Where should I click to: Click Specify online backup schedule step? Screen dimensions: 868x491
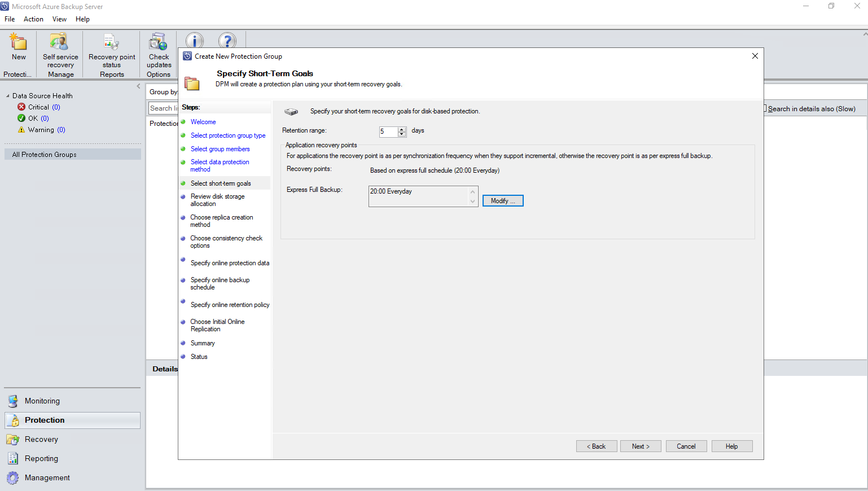(x=220, y=283)
